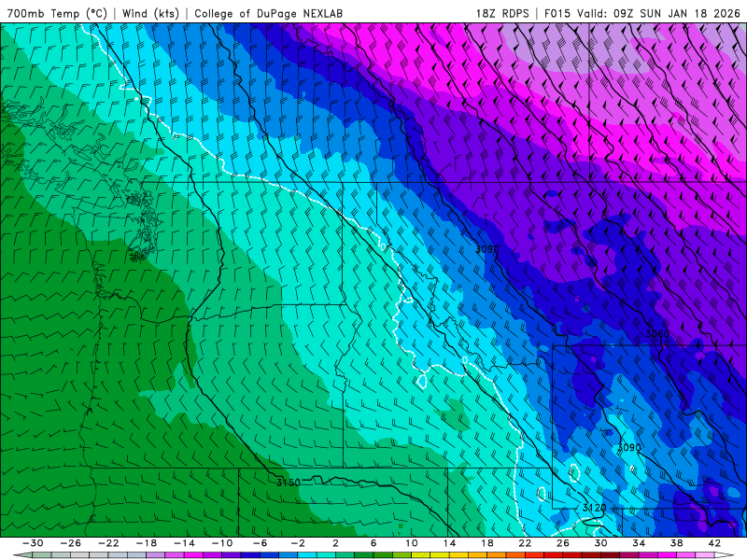Click the 14 colorbar scale label
Image resolution: width=747 pixels, height=560 pixels.
[449, 543]
